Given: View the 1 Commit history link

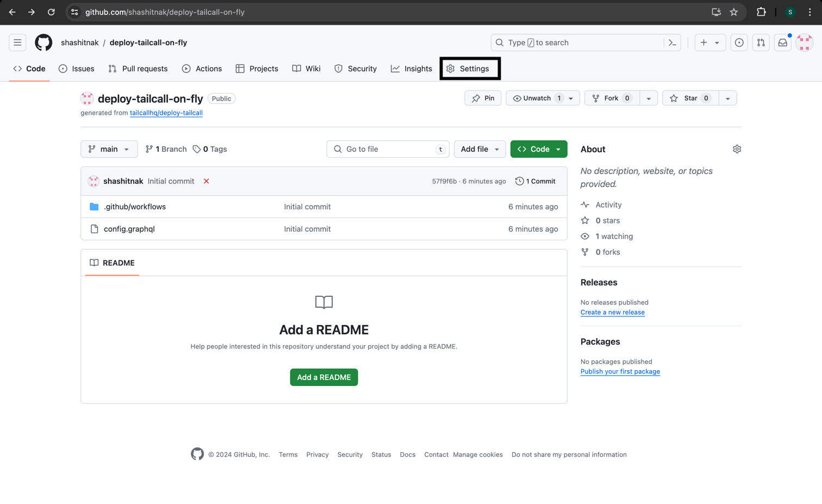Looking at the screenshot, I should point(535,181).
